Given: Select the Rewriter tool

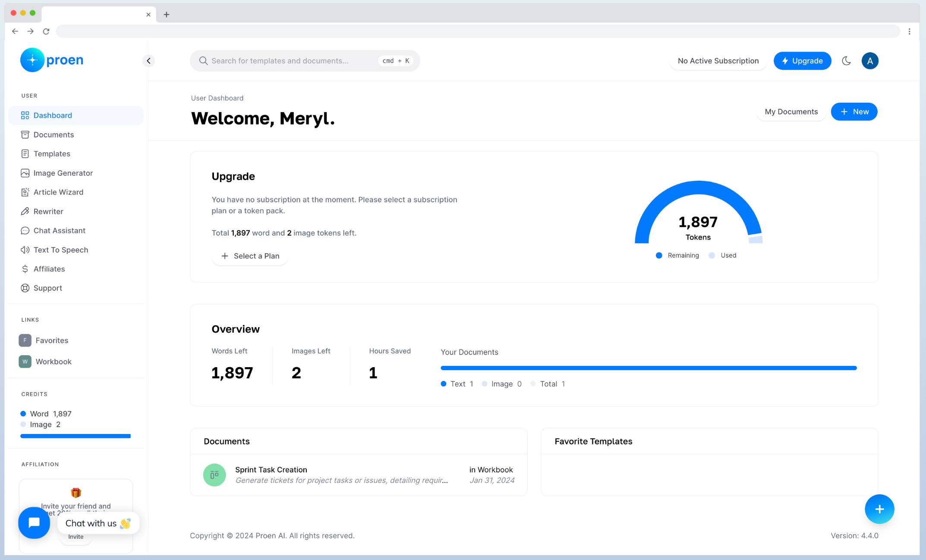Looking at the screenshot, I should [x=48, y=211].
